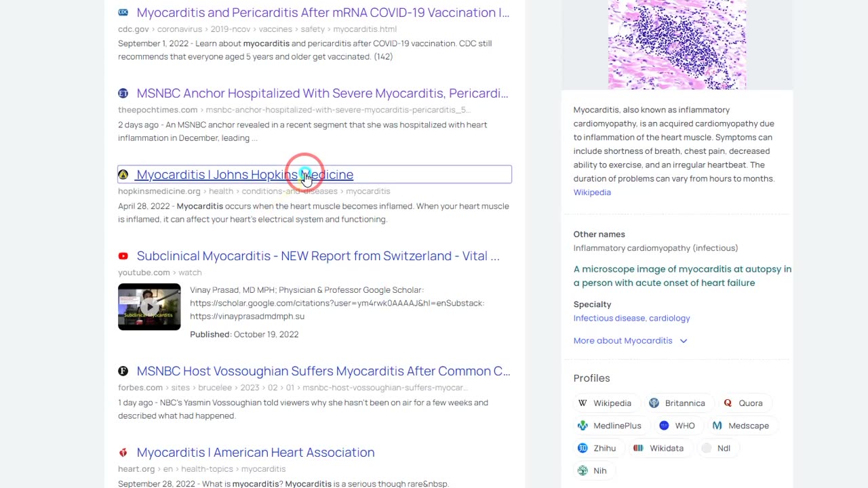Click the Specialty label
868x488 pixels.
pos(592,304)
